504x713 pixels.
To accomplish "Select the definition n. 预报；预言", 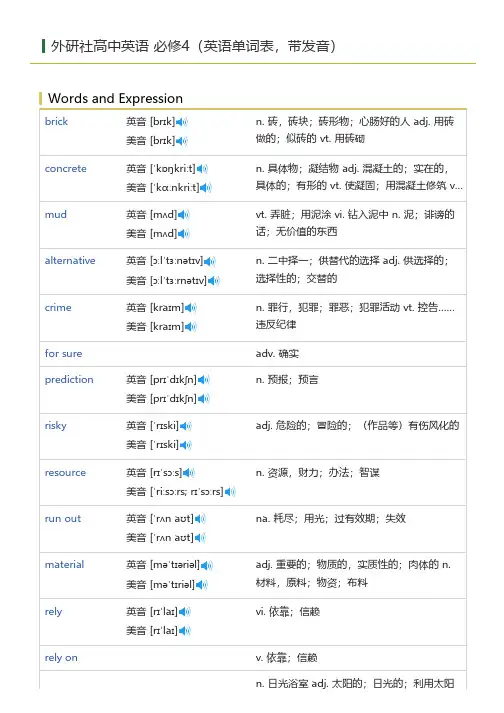I will (x=287, y=380).
